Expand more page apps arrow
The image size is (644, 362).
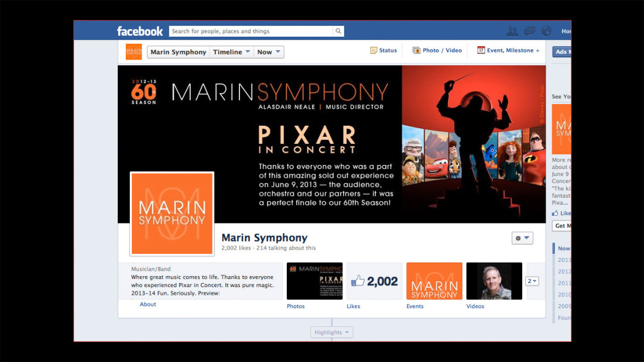[x=532, y=281]
